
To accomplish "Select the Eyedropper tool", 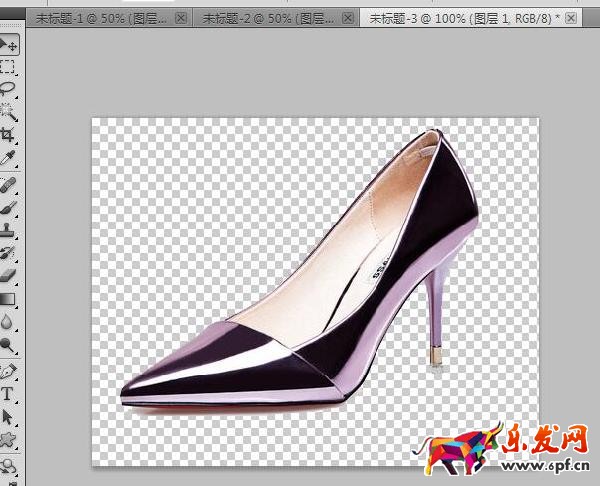I will pos(9,157).
